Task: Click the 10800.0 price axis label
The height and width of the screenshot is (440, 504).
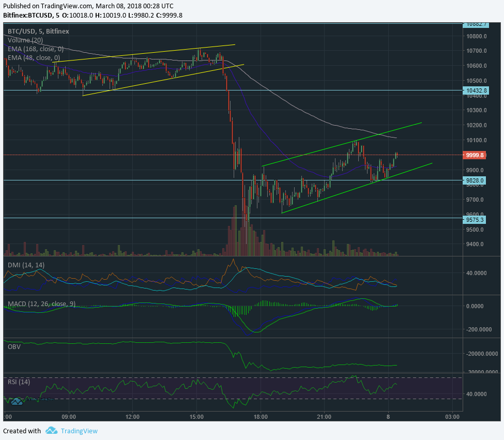Action: 477,36
